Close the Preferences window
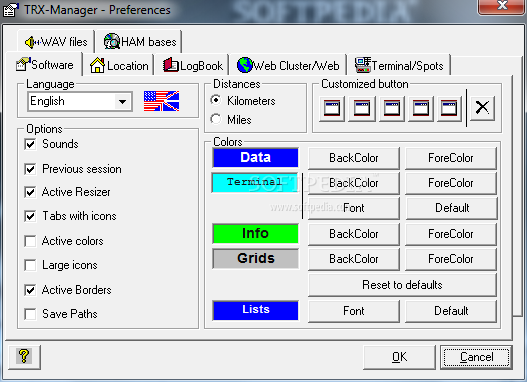This screenshot has height=382, width=527. [502, 6]
